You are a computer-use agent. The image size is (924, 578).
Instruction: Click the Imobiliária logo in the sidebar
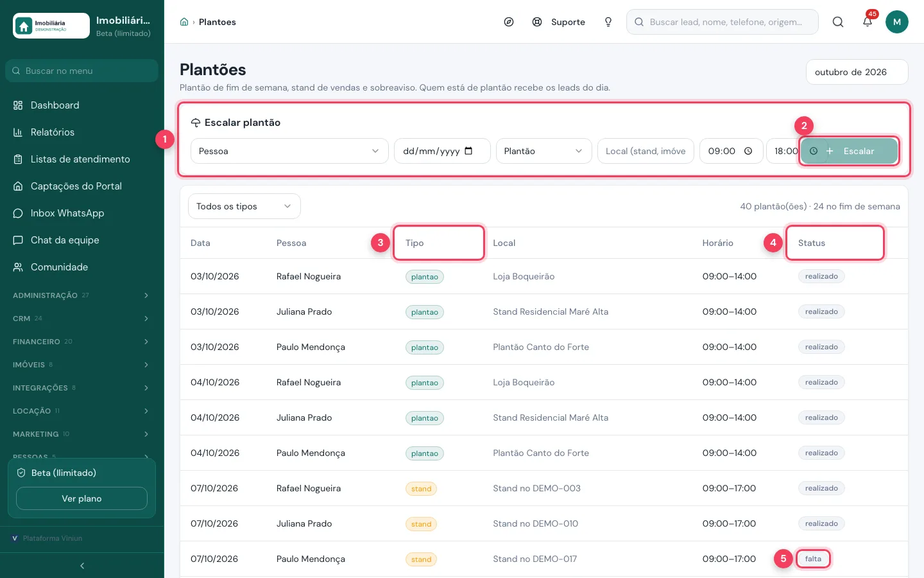click(51, 26)
